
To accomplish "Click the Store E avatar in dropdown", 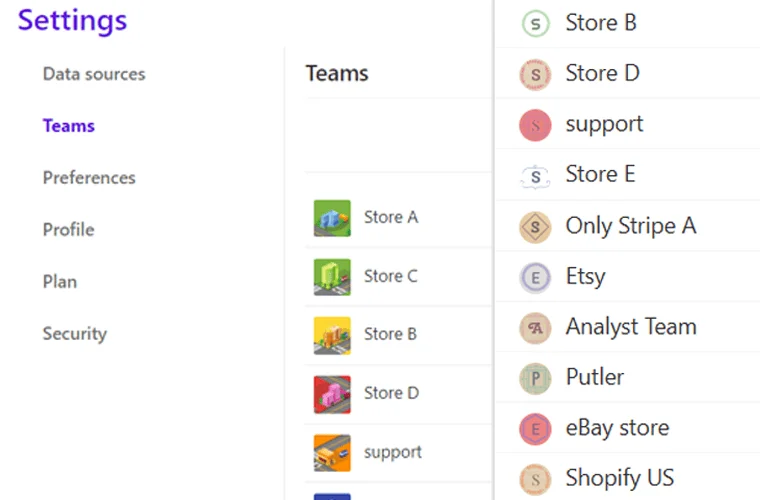I will [535, 176].
